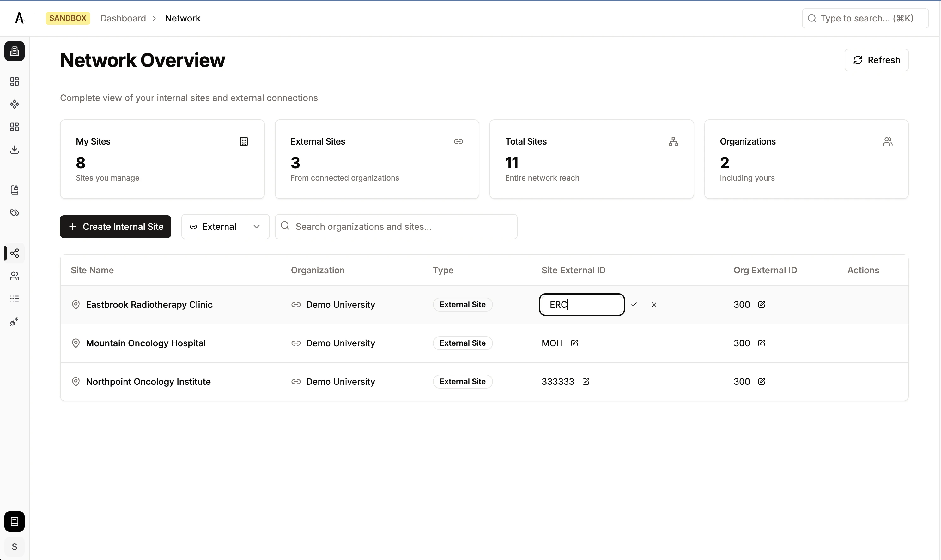The image size is (941, 560).
Task: Open the Tags section in sidebar
Action: point(14,212)
